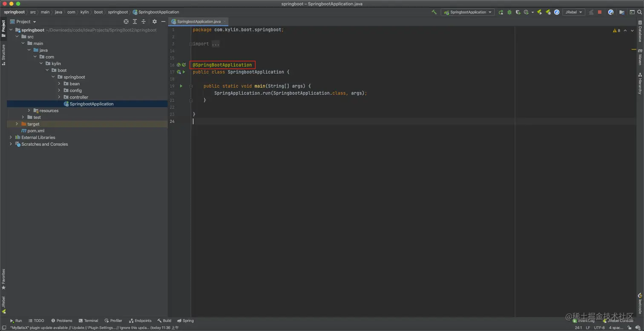The image size is (644, 331).
Task: Click the run gutter arrow on line 17
Action: 184,72
